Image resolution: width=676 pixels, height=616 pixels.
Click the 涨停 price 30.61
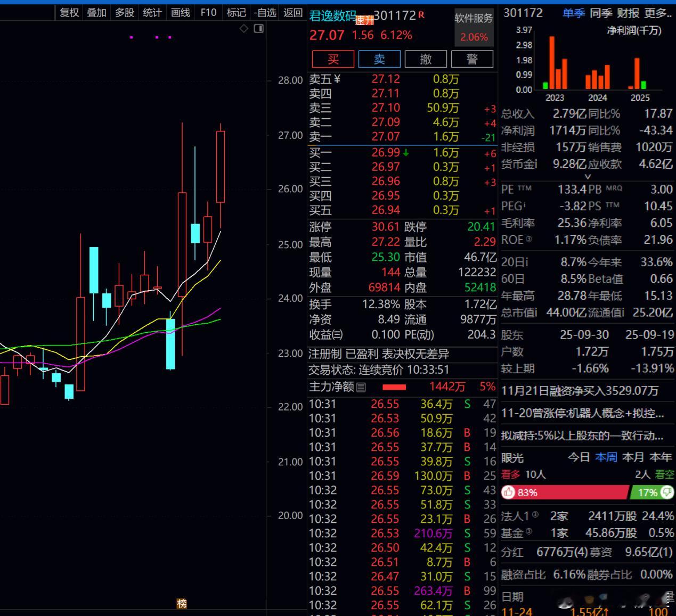point(386,227)
